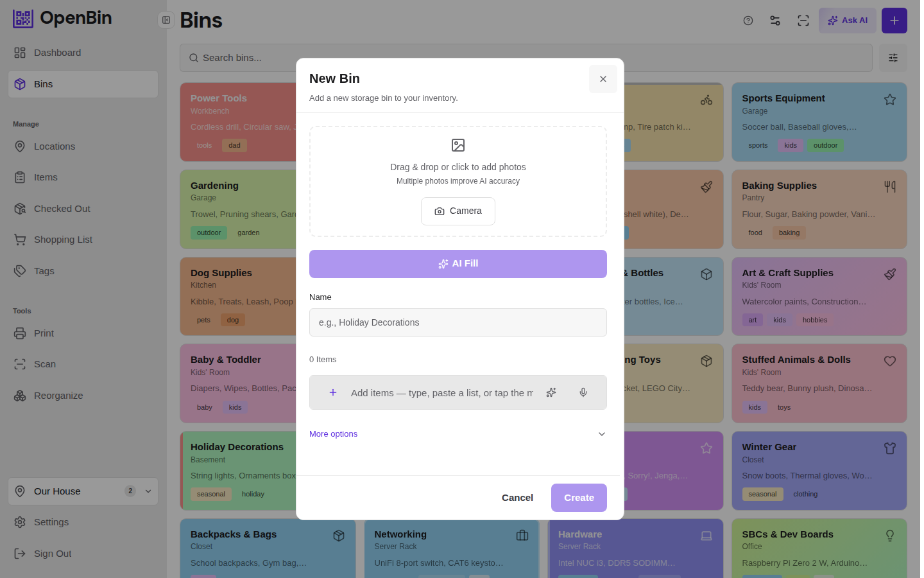924x578 pixels.
Task: Open the Shopping List
Action: coord(83,240)
